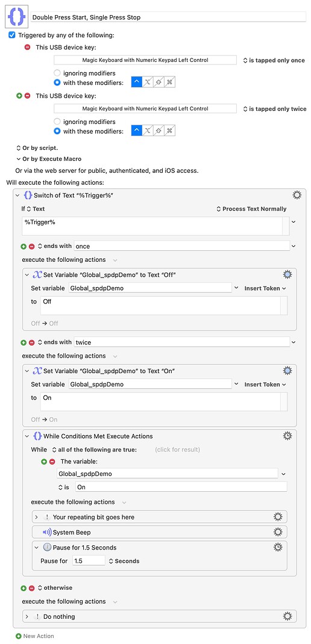Open gear menu for While Conditions Met action
Viewport: 311px width, 644px height.
pos(287,436)
